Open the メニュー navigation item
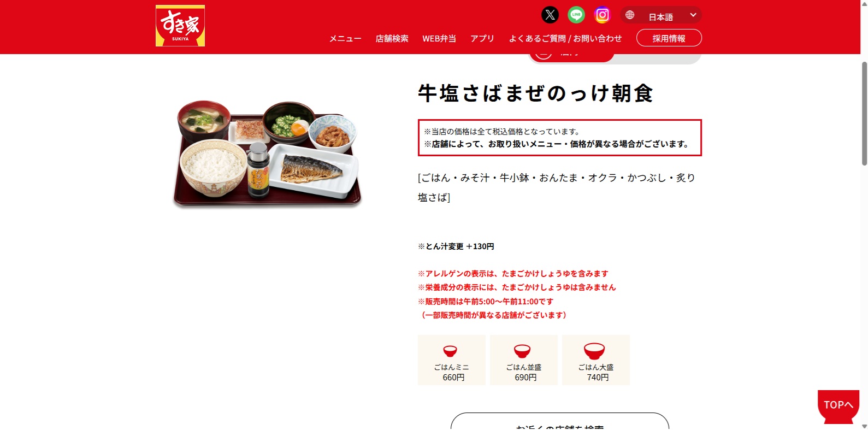 (345, 38)
